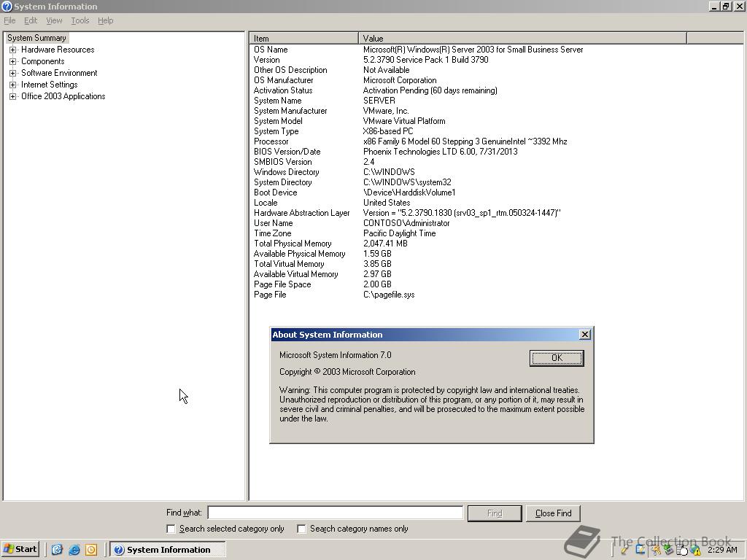Image resolution: width=747 pixels, height=560 pixels.
Task: Select the Total Physical Memory row
Action: (x=330, y=244)
